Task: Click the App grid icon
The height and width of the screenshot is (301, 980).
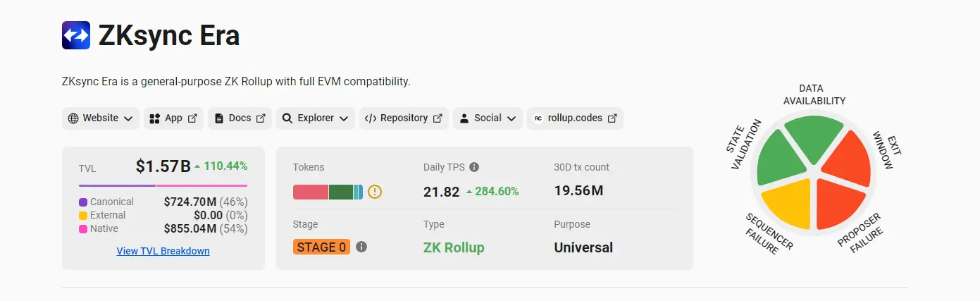Action: click(155, 118)
